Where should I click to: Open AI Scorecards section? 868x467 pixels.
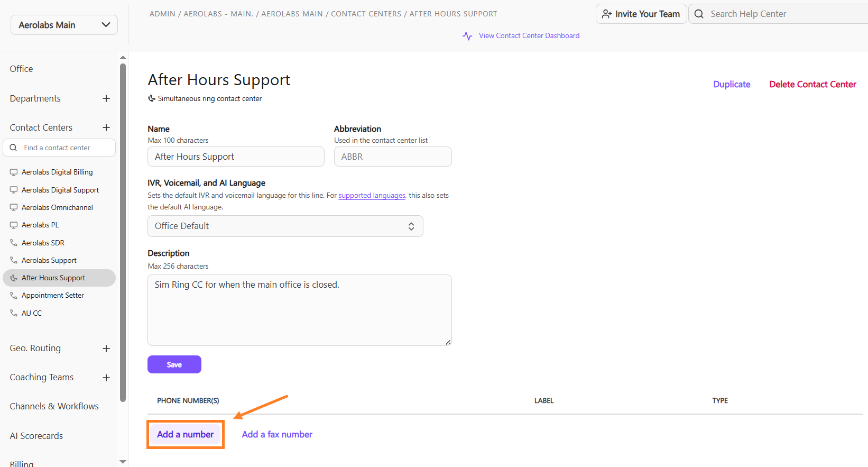(36, 436)
